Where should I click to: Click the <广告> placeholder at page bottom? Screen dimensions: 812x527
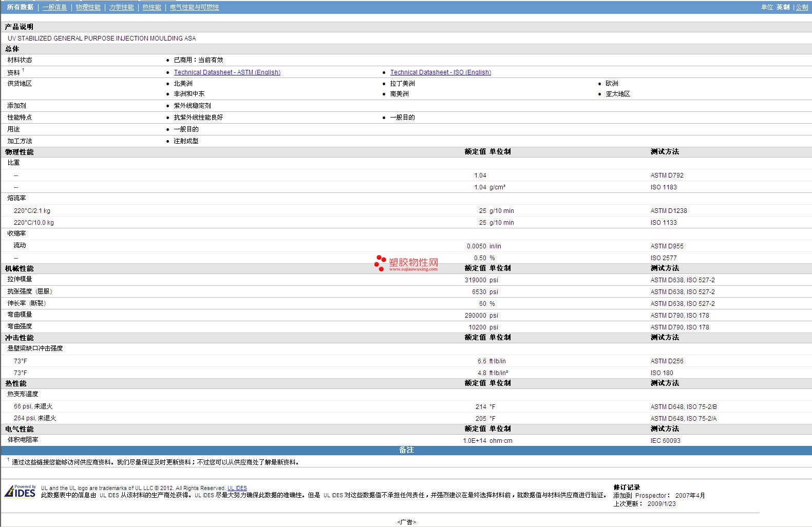coord(406,522)
